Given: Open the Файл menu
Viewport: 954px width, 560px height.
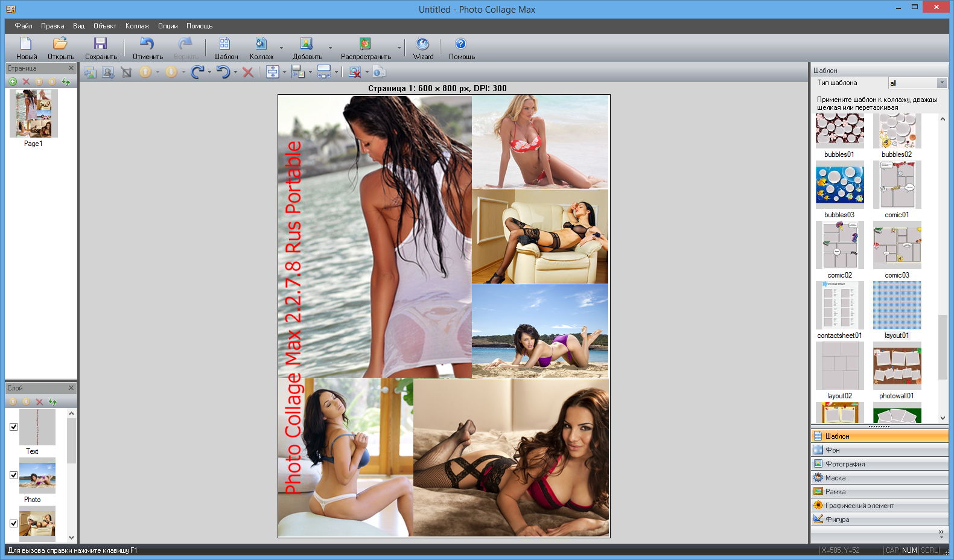Looking at the screenshot, I should click(24, 26).
